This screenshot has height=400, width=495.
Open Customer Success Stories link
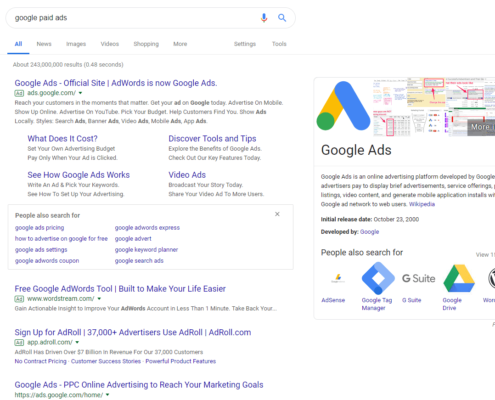click(x=106, y=361)
